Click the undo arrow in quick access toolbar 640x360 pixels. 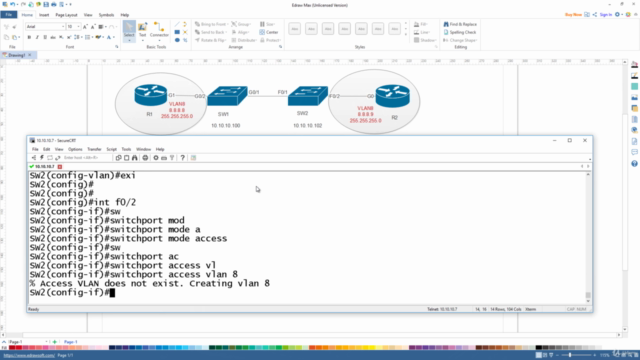13,4
